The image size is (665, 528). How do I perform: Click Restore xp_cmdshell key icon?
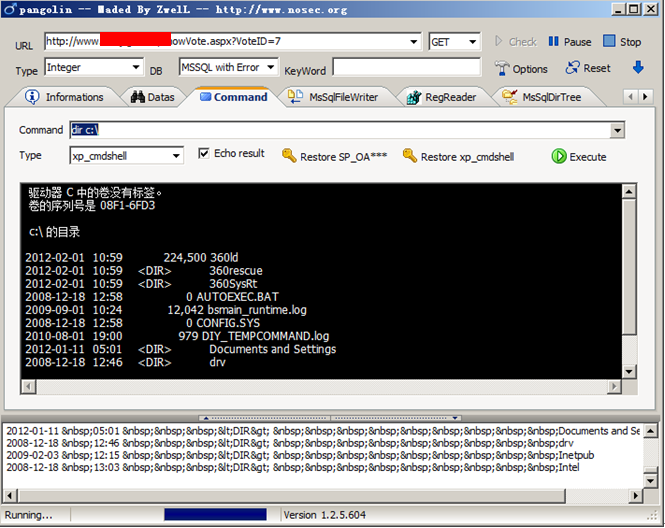[409, 156]
